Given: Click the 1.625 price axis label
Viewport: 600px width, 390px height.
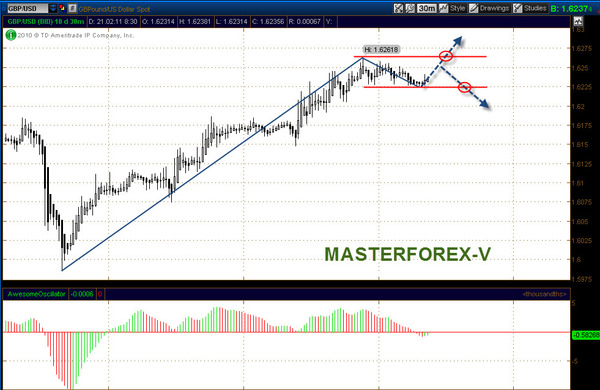Looking at the screenshot, I should (x=580, y=68).
